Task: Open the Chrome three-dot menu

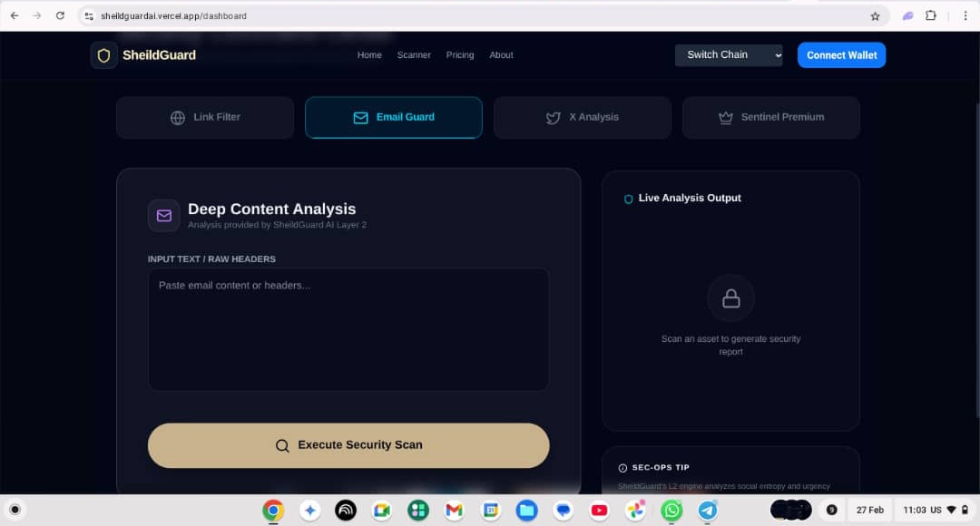Action: tap(965, 15)
